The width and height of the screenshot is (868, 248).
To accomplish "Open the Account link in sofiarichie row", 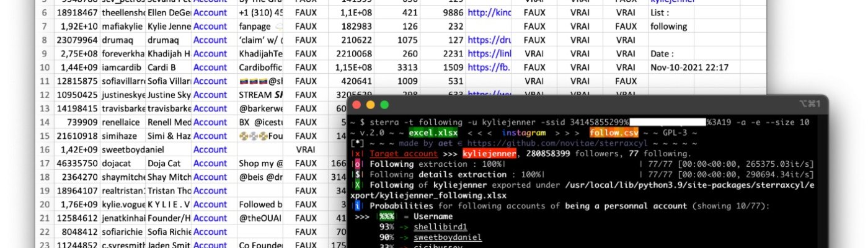I will pos(210,231).
